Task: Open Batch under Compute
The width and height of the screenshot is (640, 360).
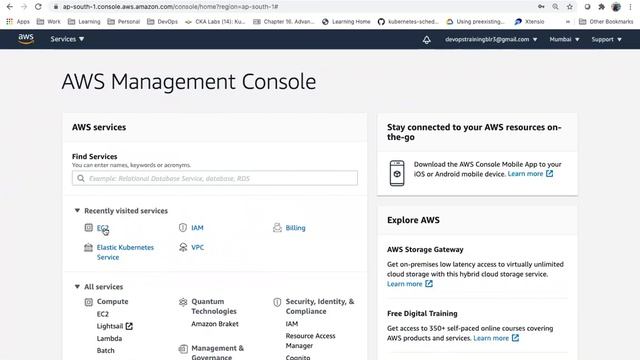Action: pyautogui.click(x=105, y=350)
